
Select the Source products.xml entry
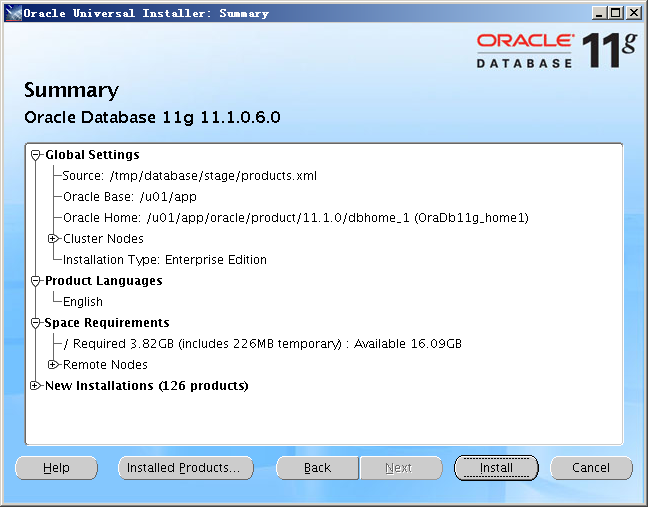[x=189, y=176]
